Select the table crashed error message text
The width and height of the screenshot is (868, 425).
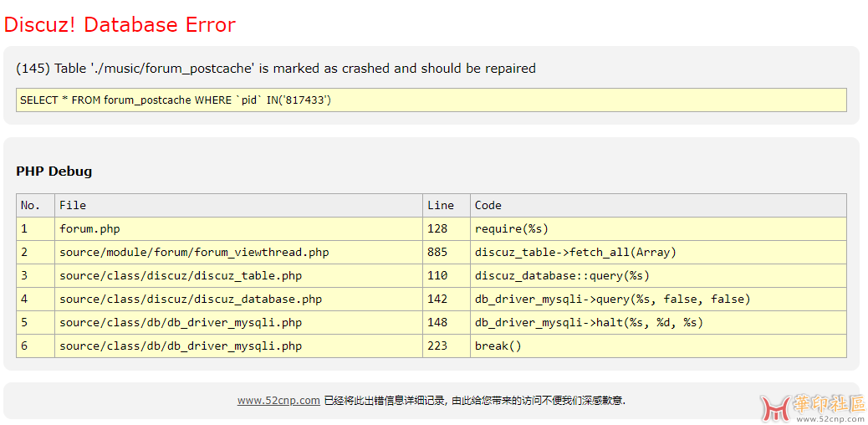point(276,68)
